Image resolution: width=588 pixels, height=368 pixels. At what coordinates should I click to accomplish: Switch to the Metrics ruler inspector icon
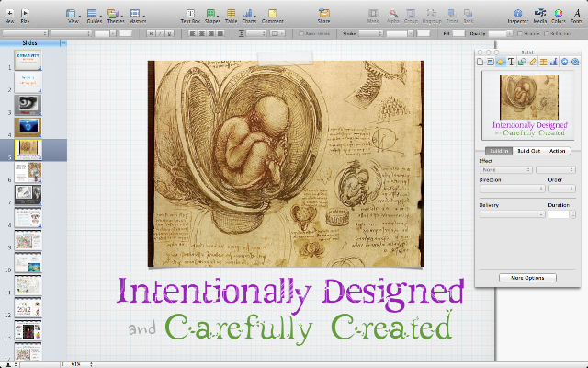pos(533,62)
